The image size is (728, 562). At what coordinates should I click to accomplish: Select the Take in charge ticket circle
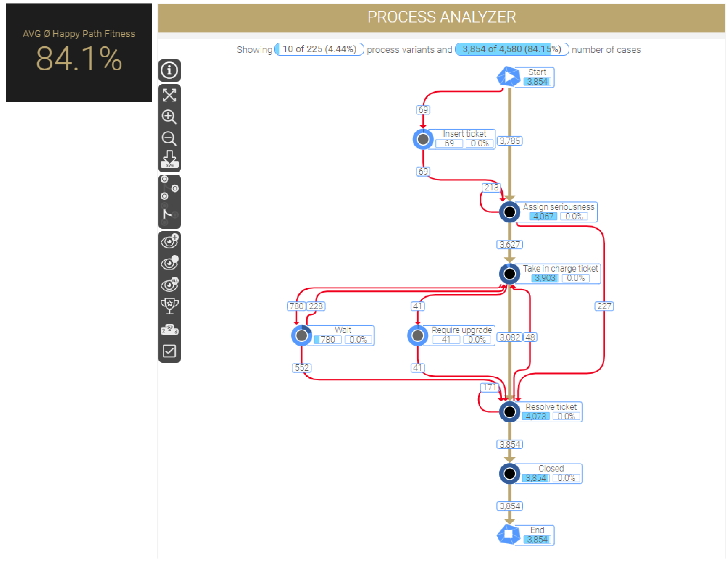click(x=510, y=274)
